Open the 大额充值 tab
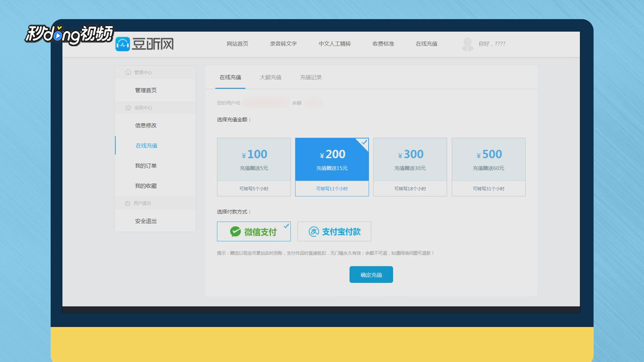This screenshot has height=362, width=644. coord(271,77)
